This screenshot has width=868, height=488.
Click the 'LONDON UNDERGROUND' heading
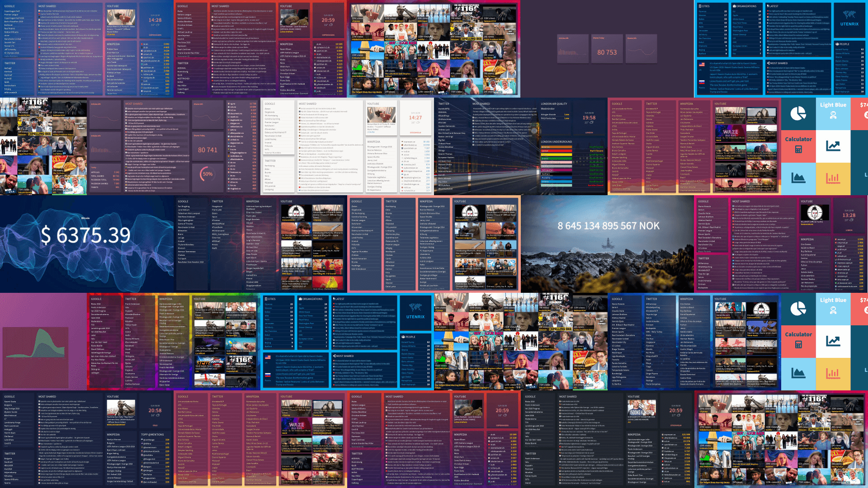[557, 142]
